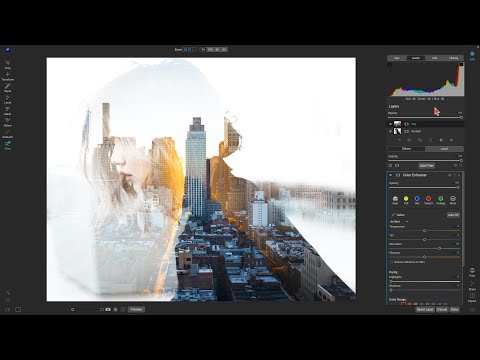This screenshot has height=360, width=480.
Task: Select the View tool
Action: (x=7, y=144)
